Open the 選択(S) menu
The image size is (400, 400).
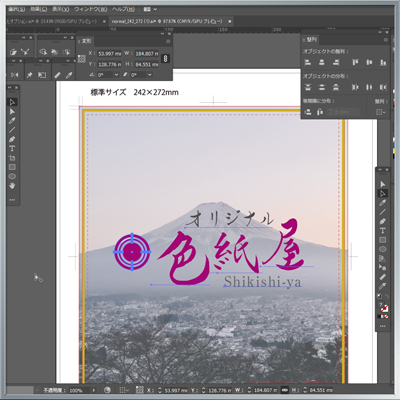coord(16,9)
